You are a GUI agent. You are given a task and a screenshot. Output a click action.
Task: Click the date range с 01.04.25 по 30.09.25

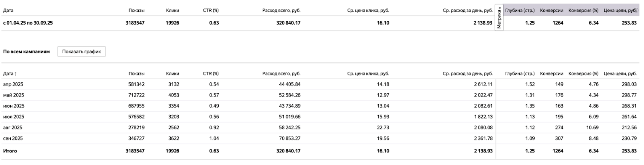[28, 23]
